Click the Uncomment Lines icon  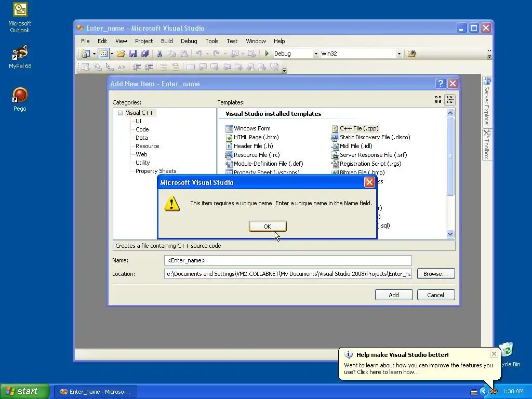click(x=176, y=67)
